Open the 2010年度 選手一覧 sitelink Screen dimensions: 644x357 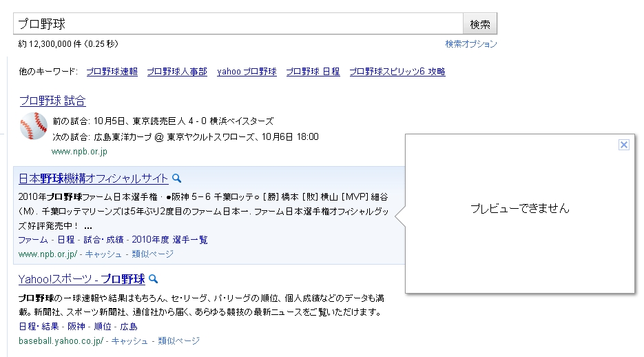pyautogui.click(x=169, y=240)
